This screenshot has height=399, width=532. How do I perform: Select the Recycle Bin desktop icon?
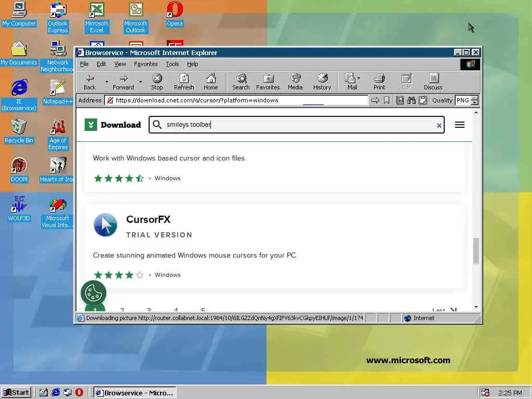point(19,131)
